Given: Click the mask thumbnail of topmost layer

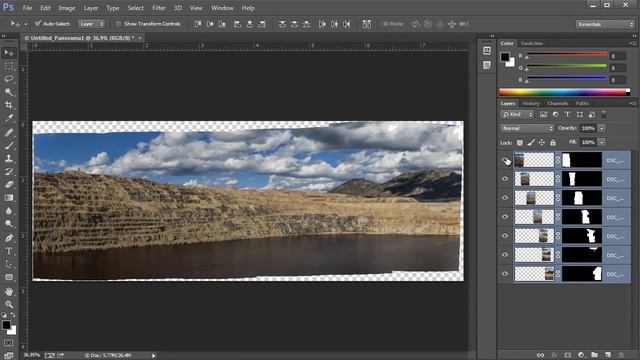Looking at the screenshot, I should 582,160.
